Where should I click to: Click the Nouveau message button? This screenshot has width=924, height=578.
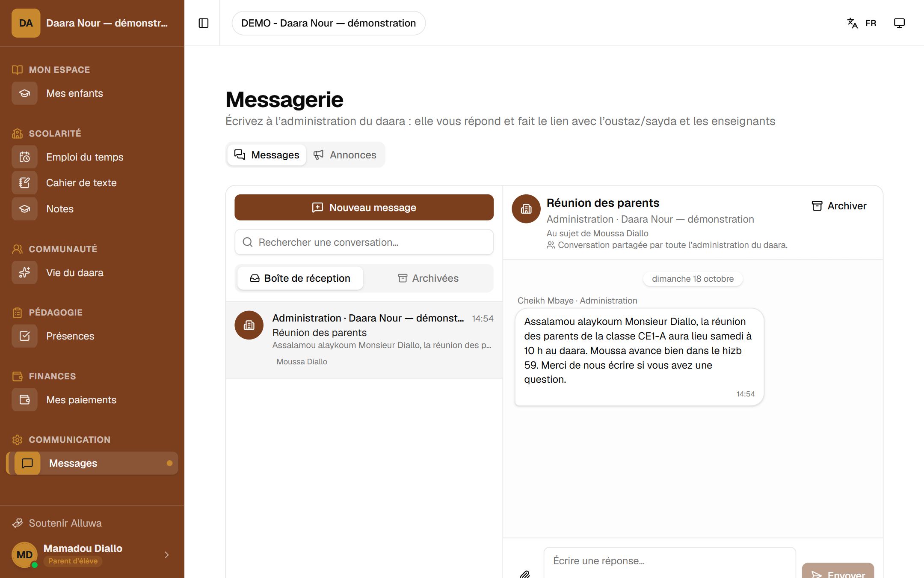(x=364, y=208)
